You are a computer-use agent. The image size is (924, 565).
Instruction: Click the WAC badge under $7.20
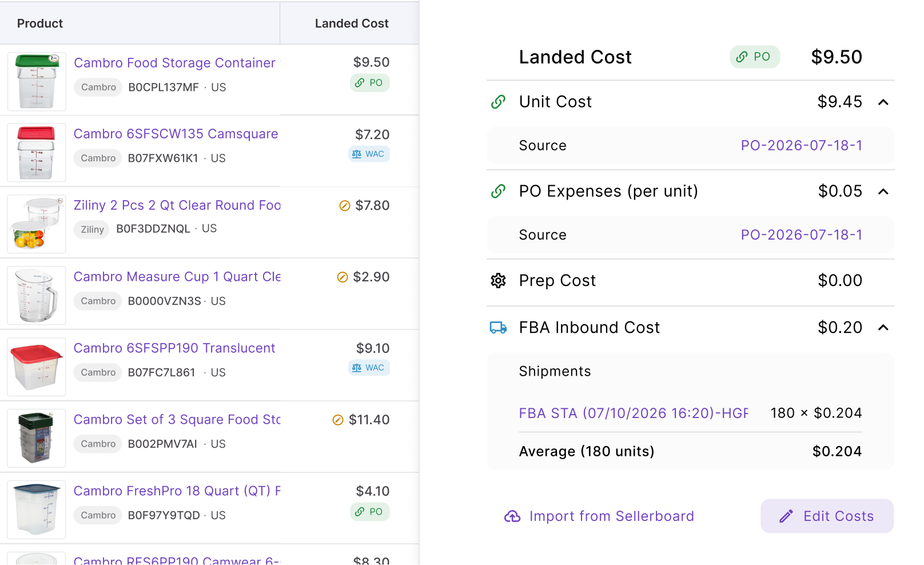click(x=369, y=154)
